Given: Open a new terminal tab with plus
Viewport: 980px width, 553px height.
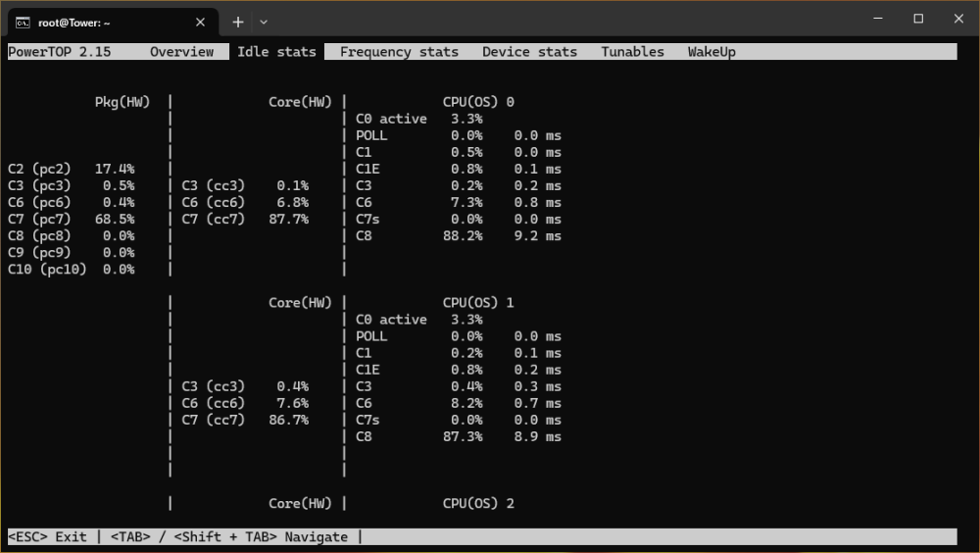Looking at the screenshot, I should point(238,23).
